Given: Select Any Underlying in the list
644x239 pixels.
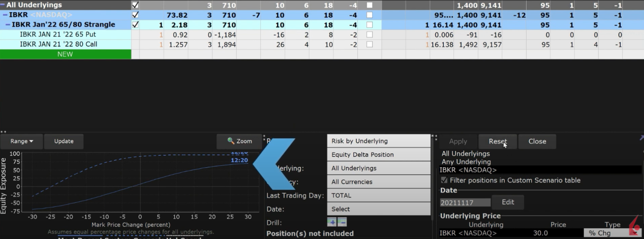Looking at the screenshot, I should [x=466, y=162].
